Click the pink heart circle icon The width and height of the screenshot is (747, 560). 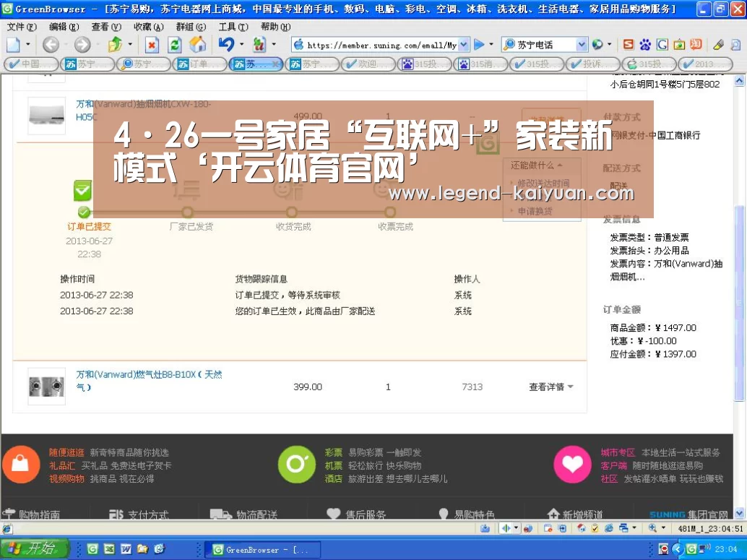[572, 464]
